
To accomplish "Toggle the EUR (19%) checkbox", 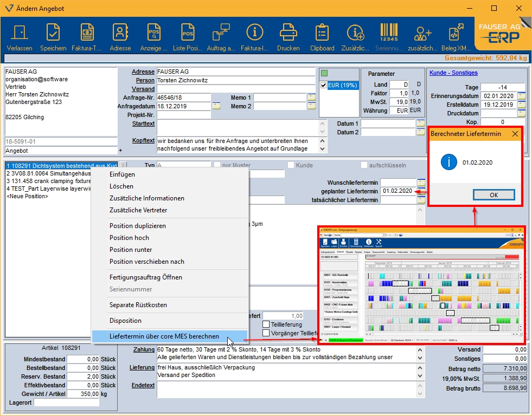I will tap(324, 86).
